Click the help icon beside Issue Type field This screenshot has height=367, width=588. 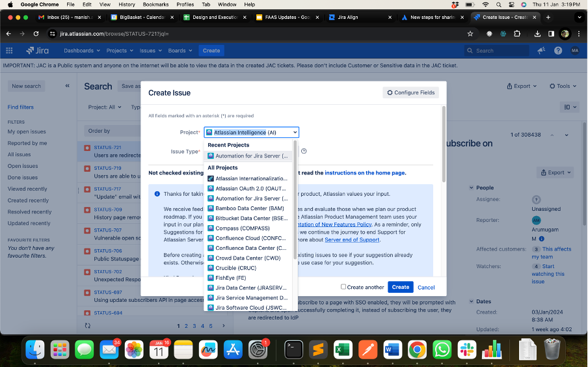click(304, 151)
